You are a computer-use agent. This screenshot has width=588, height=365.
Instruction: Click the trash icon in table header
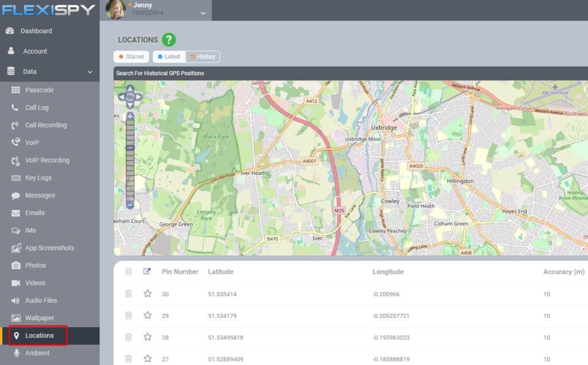[128, 271]
